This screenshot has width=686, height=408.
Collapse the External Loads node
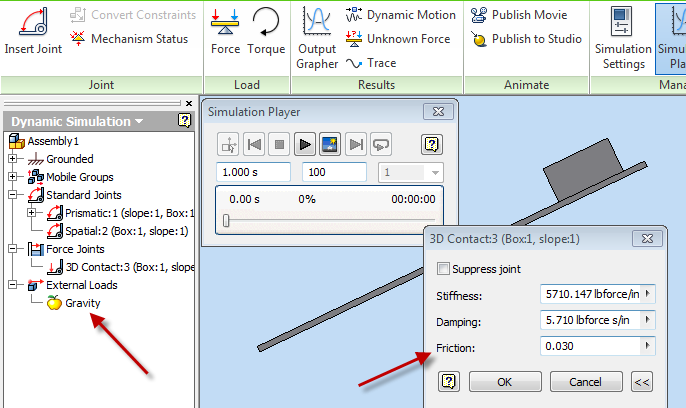tap(12, 285)
